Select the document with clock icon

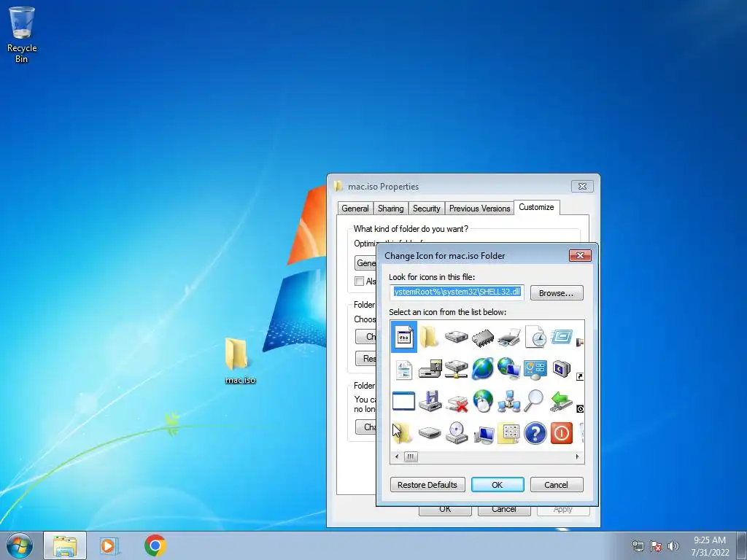(x=535, y=337)
